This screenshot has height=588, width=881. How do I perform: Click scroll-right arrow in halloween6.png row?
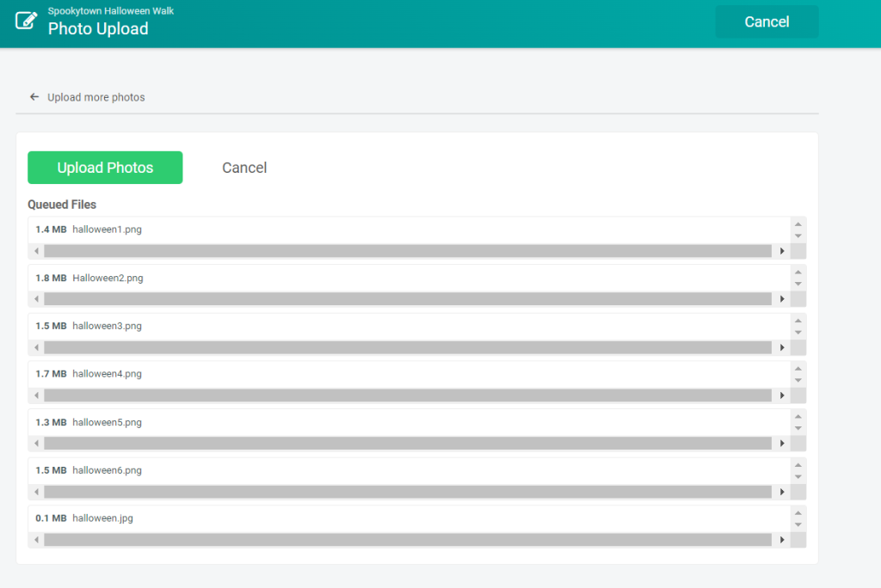(782, 492)
